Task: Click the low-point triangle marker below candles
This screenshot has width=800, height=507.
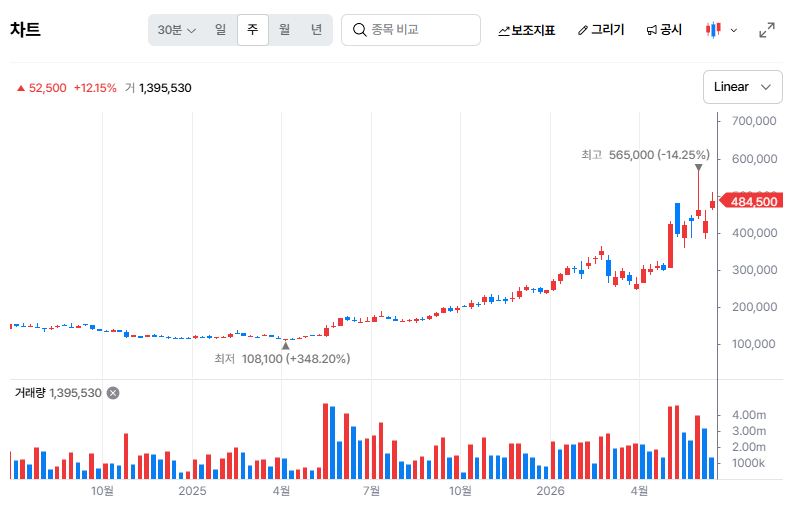Action: point(285,346)
